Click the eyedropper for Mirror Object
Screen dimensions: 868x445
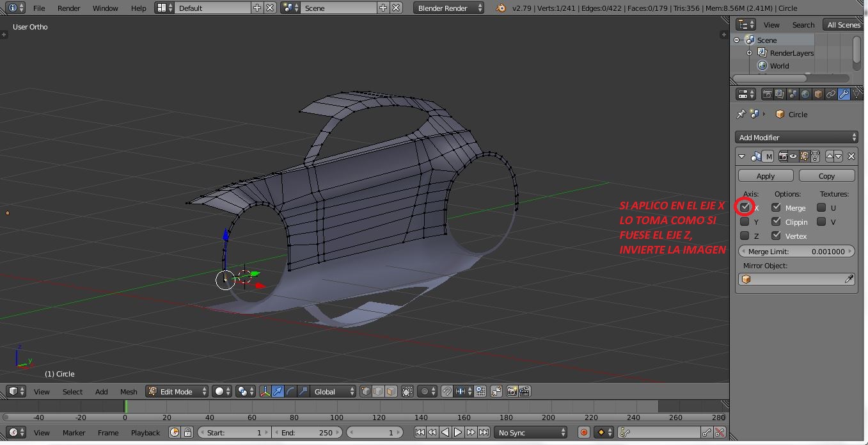coord(849,279)
